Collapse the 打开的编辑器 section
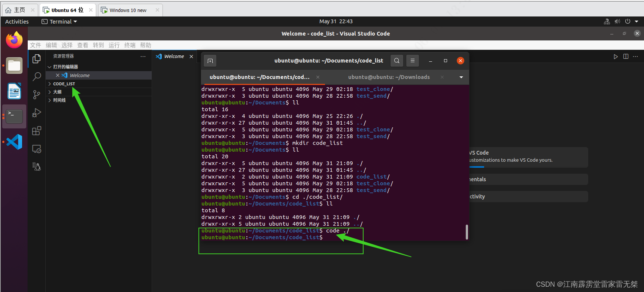Screen dimensions: 644x292 click(99, 67)
